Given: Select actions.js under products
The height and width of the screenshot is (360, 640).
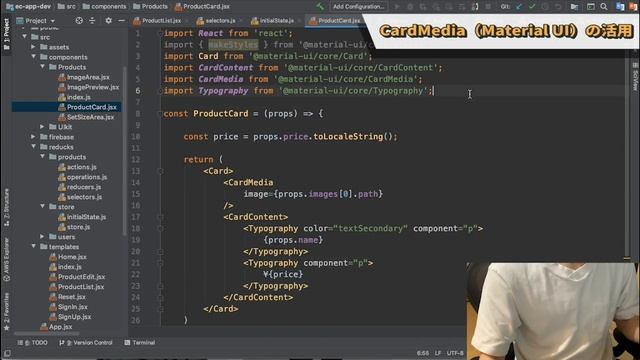Looking at the screenshot, I should pyautogui.click(x=77, y=167).
